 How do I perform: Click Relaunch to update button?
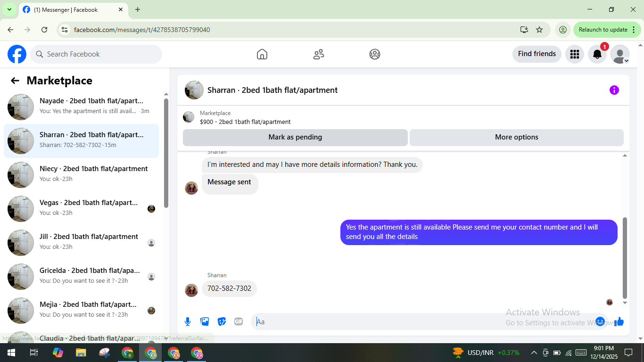click(x=603, y=30)
